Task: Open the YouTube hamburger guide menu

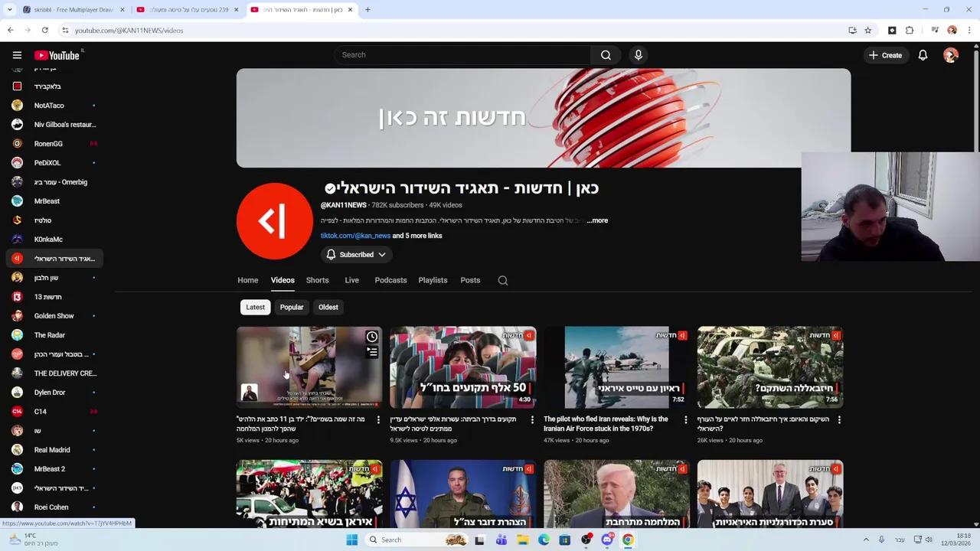Action: (17, 55)
